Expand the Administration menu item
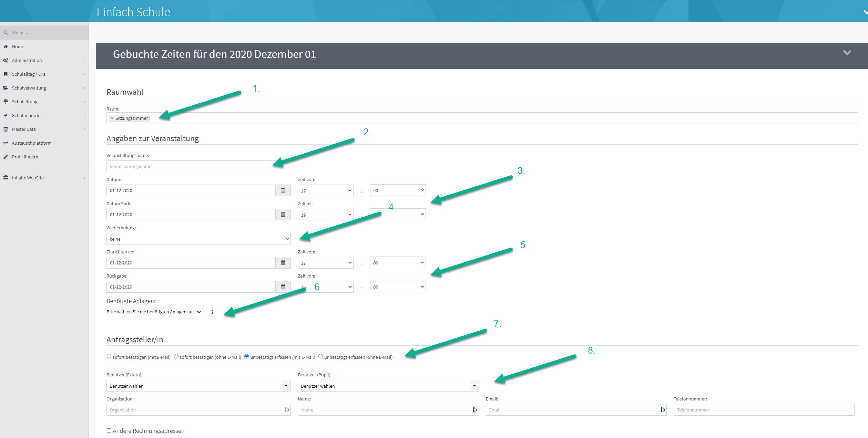This screenshot has width=868, height=438. click(44, 60)
